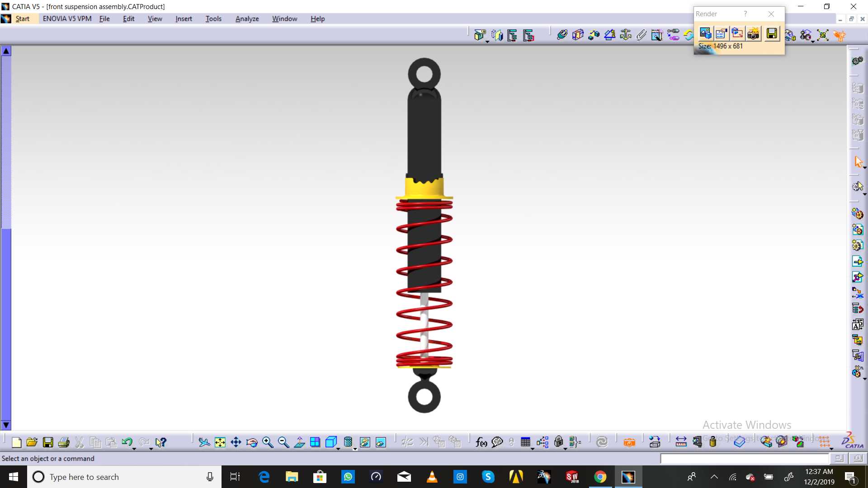Image resolution: width=868 pixels, height=488 pixels.
Task: Select the Pan tool
Action: tap(236, 442)
